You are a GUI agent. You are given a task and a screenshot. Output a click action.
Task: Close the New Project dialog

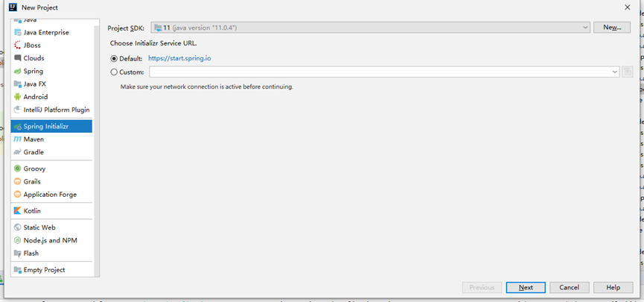coord(627,7)
